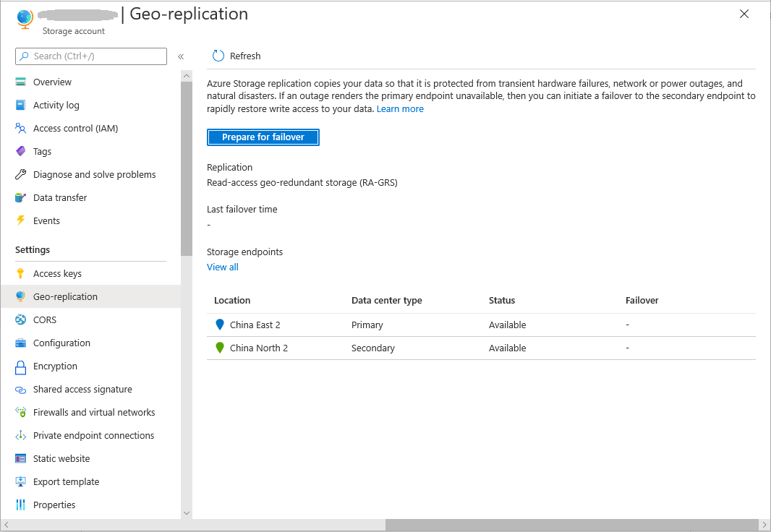Click the sidebar vertical scrollbar thumb

(187, 168)
